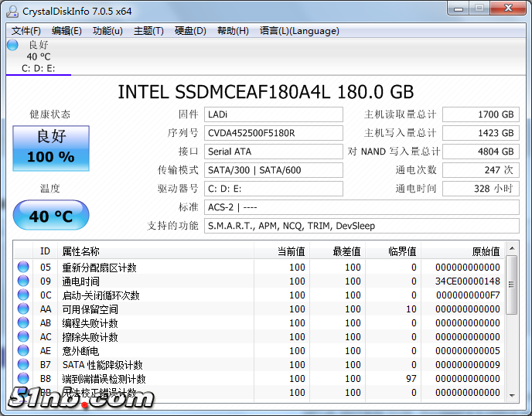Viewport: 532px width, 416px height.
Task: Open the 语言(L)(Language) menu
Action: pos(299,31)
